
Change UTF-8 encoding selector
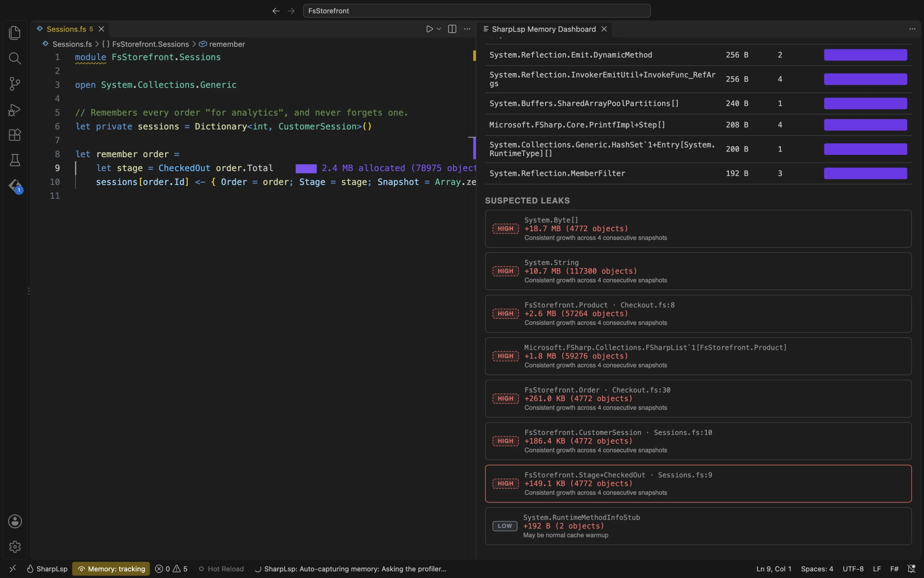(853, 569)
